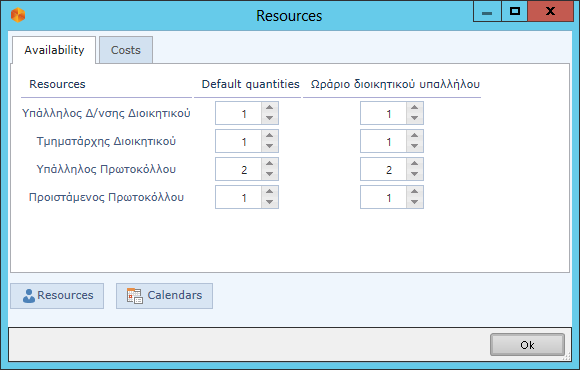The image size is (580, 370).
Task: Minimize the Resources window
Action: point(487,11)
